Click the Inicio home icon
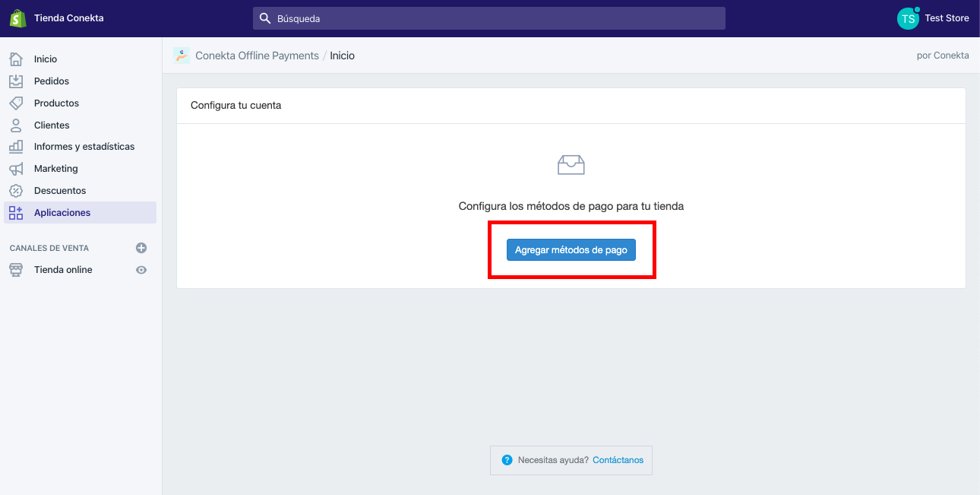The image size is (980, 495). [x=16, y=59]
